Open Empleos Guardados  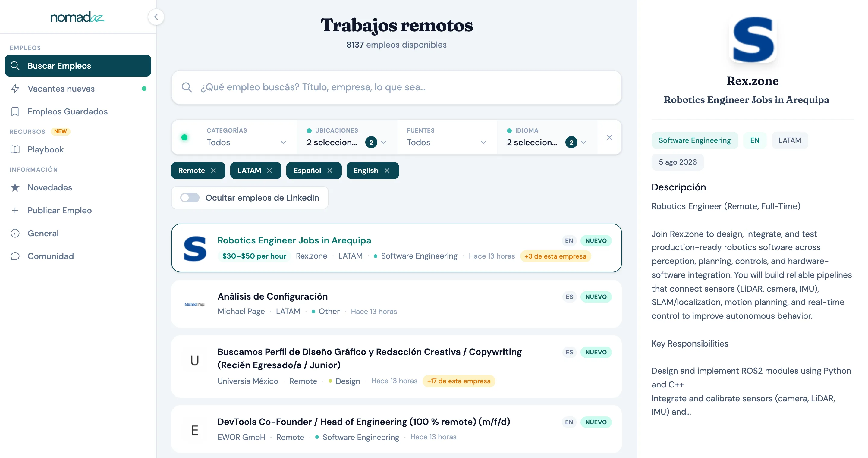coord(78,111)
